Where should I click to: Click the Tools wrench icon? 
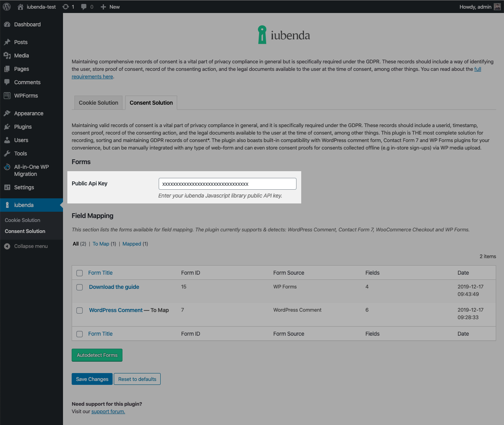(x=7, y=153)
